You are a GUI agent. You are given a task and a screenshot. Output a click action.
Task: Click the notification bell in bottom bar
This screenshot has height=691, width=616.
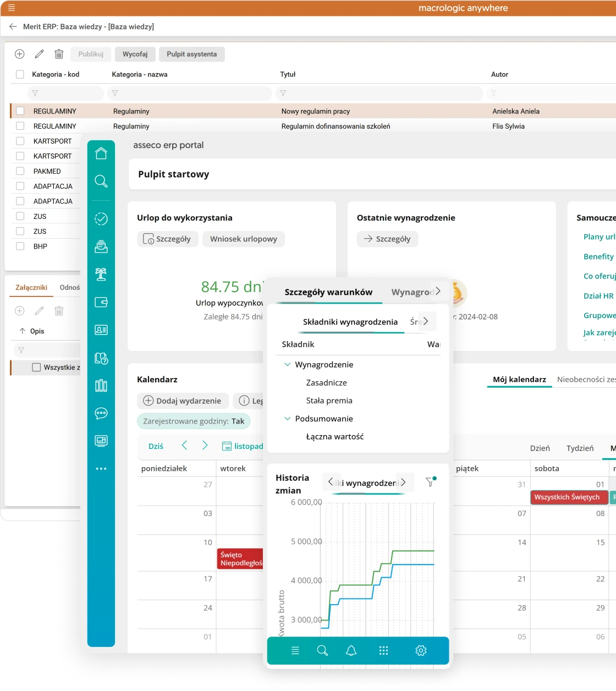351,651
